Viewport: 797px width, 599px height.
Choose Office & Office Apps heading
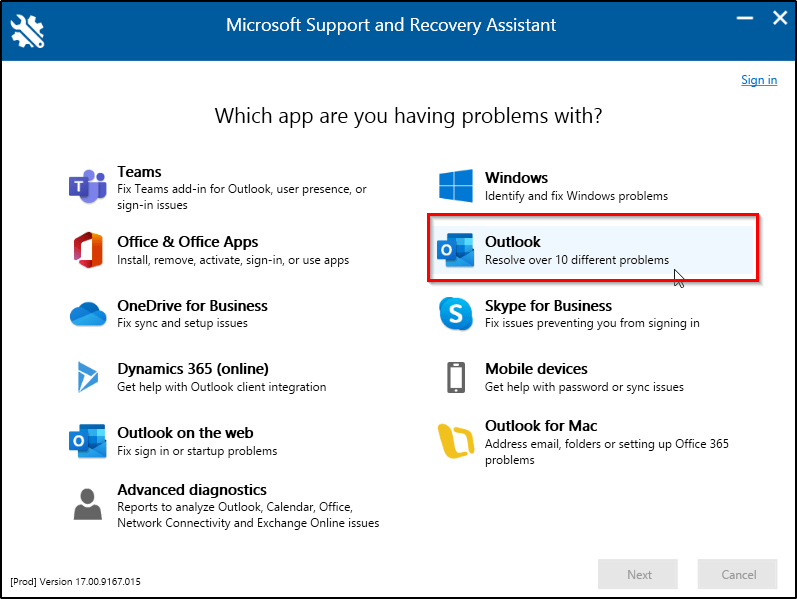[x=188, y=242]
